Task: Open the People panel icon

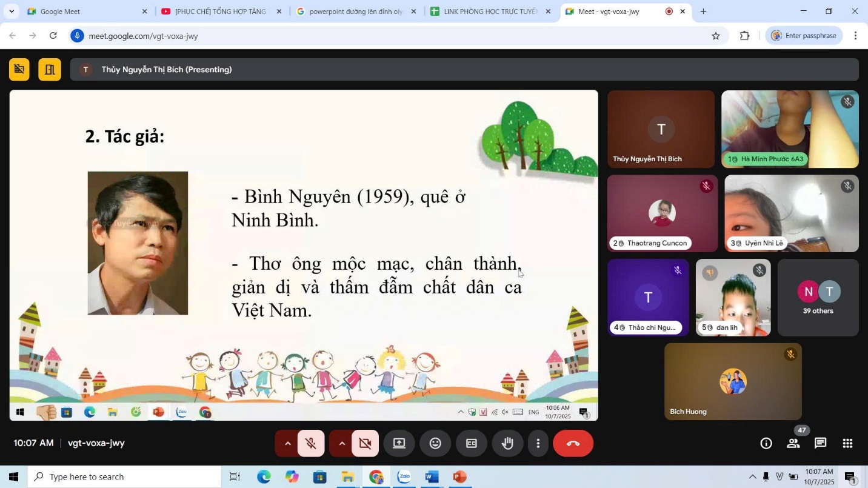Action: pyautogui.click(x=793, y=443)
